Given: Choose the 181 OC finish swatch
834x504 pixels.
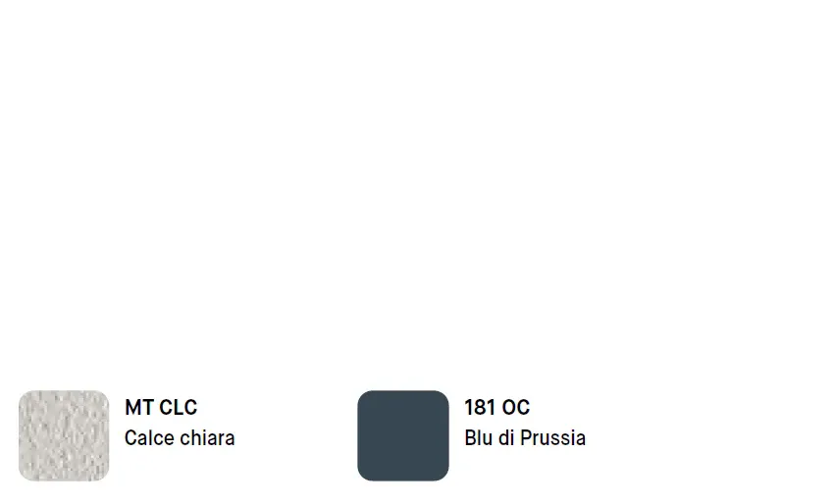Looking at the screenshot, I should (x=402, y=435).
